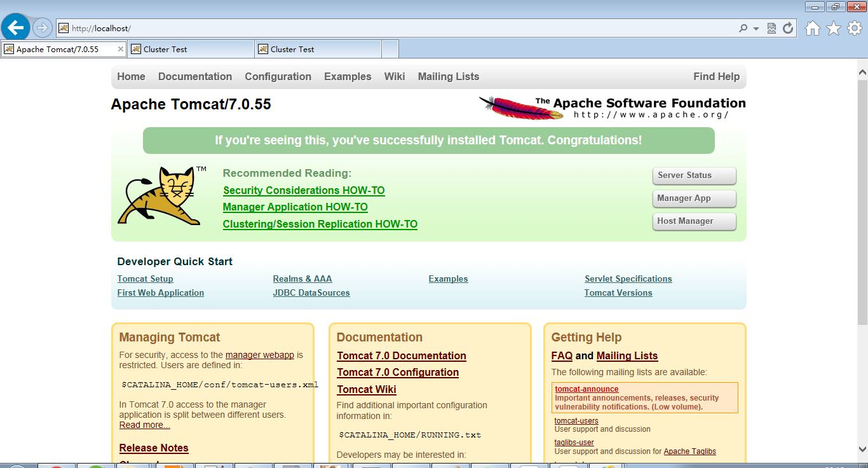Open Tomcat 7.0 Configuration link
868x468 pixels.
point(398,373)
